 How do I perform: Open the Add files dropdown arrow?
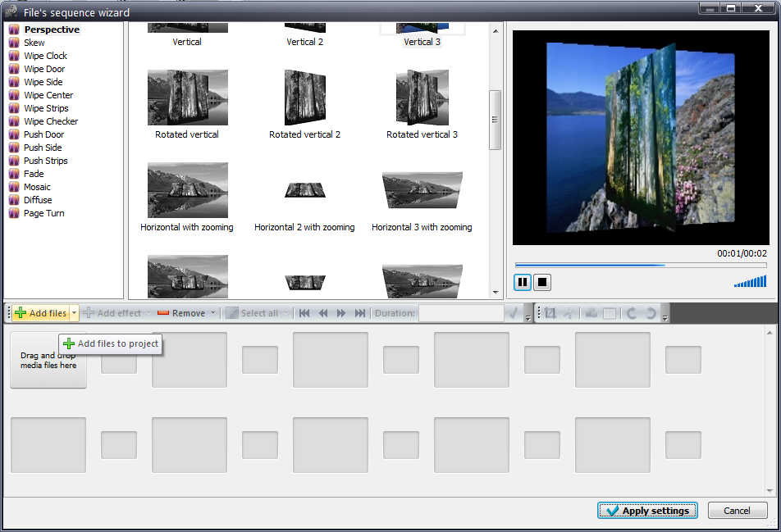[75, 313]
